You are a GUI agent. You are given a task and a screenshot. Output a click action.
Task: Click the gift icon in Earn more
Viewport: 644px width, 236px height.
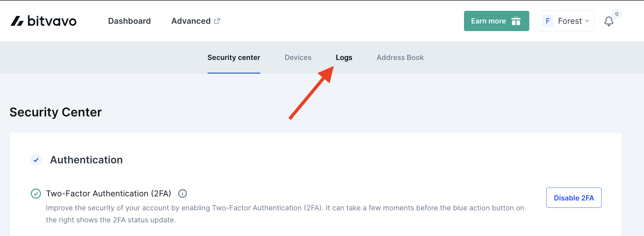coord(516,21)
